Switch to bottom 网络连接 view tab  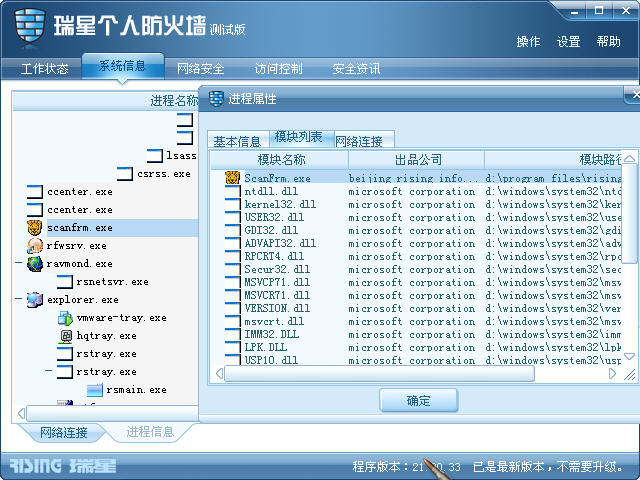click(x=63, y=433)
